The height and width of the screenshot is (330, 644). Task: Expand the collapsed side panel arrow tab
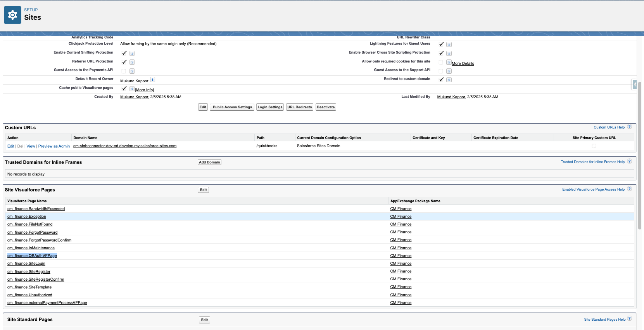(x=634, y=84)
